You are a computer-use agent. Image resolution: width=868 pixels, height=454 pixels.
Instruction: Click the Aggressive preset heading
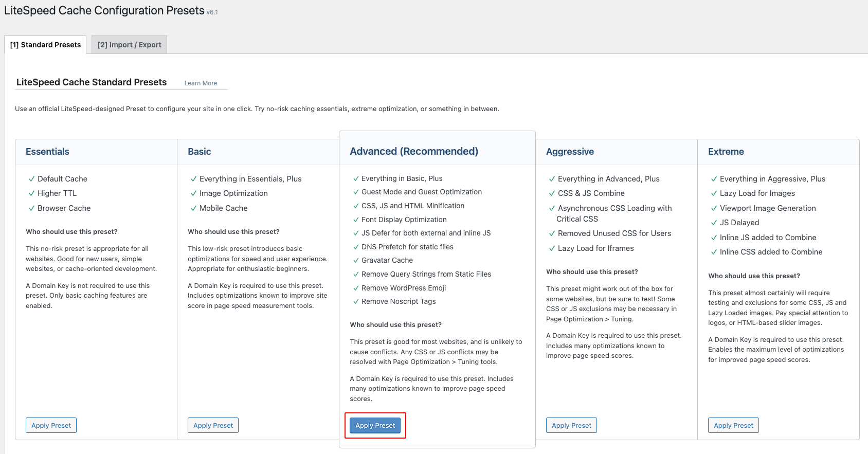click(x=570, y=152)
